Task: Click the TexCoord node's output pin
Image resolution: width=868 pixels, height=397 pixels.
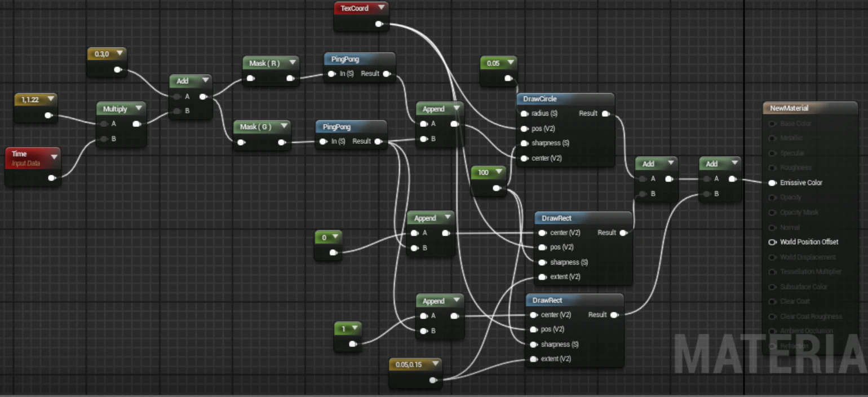Action: point(379,24)
